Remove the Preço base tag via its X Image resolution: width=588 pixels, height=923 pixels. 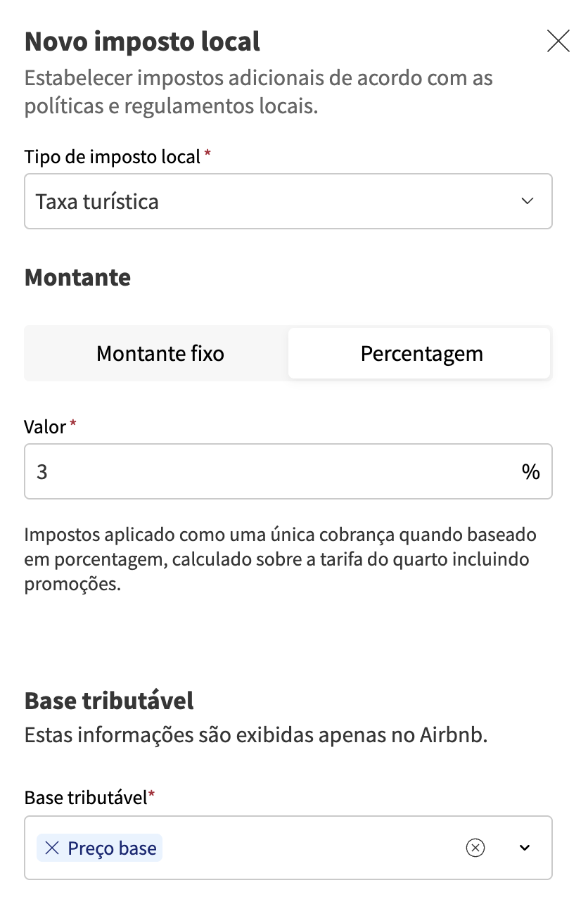pyautogui.click(x=51, y=848)
